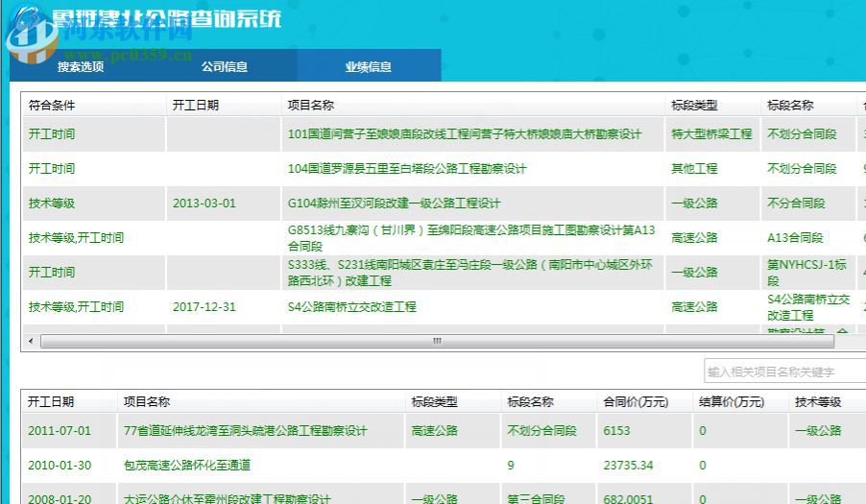
Task: Focus the 输入相关项目名称关键字 search field
Action: click(x=784, y=371)
